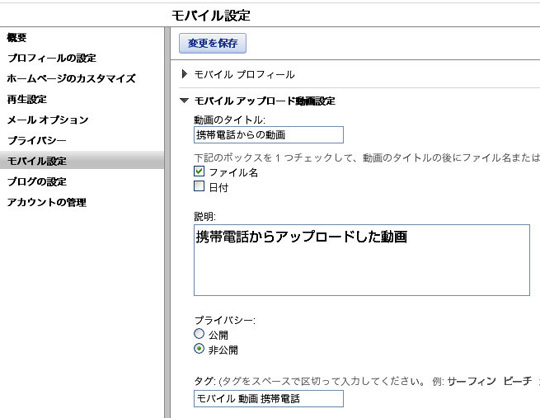Enable the 日付 checkbox

tap(199, 186)
